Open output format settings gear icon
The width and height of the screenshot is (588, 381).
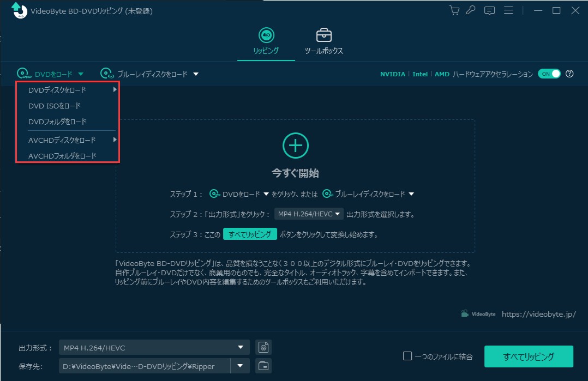[x=263, y=347]
